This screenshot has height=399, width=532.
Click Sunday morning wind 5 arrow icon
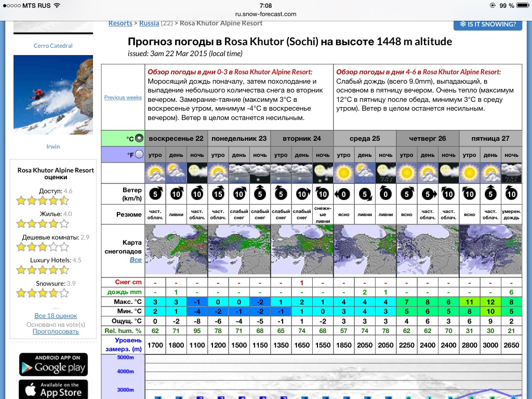click(155, 193)
